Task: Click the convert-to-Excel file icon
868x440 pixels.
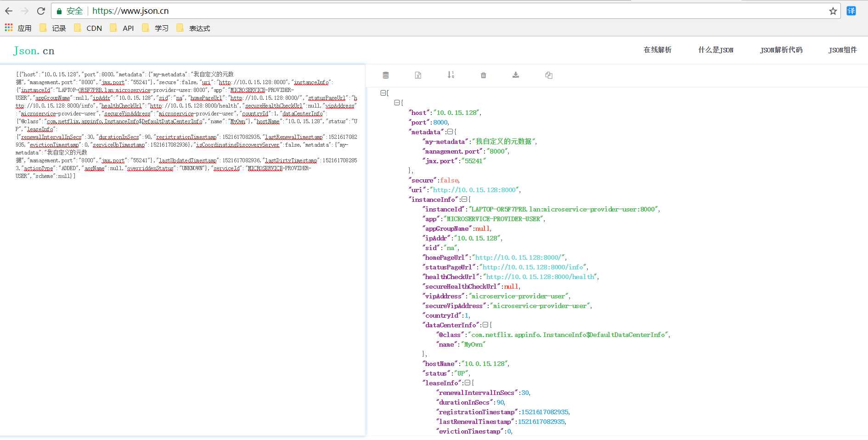Action: 418,75
